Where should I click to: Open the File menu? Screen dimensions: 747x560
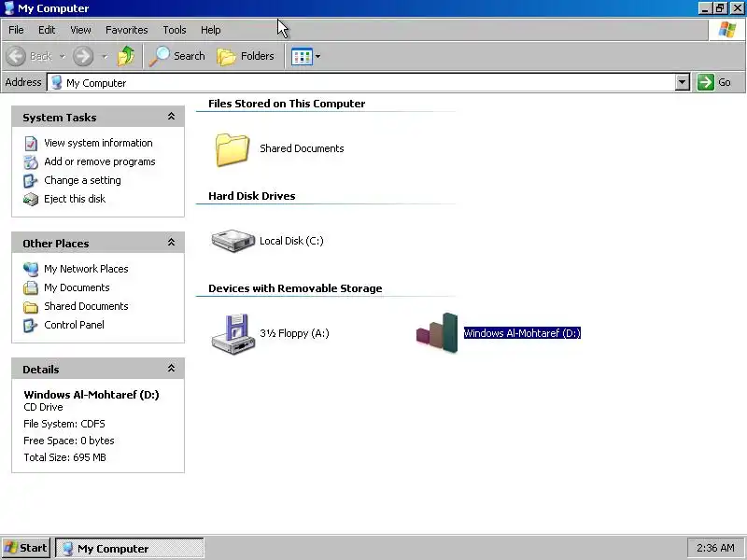tap(16, 30)
